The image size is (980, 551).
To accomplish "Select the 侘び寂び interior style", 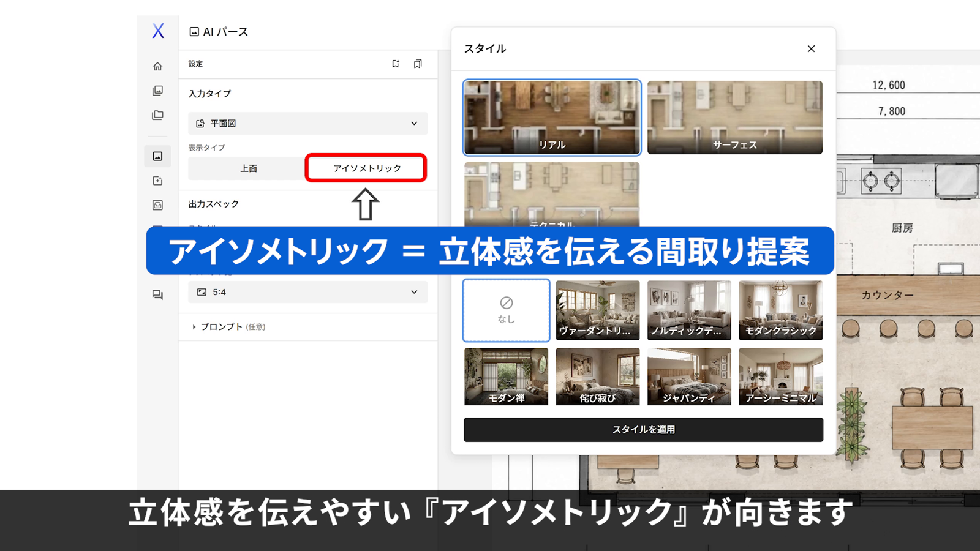I will pos(598,377).
